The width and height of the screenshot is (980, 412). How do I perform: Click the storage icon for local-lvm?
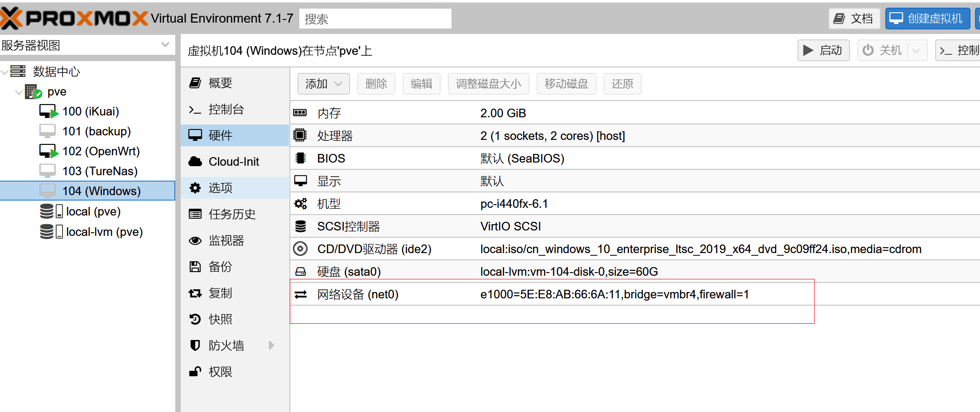(51, 231)
